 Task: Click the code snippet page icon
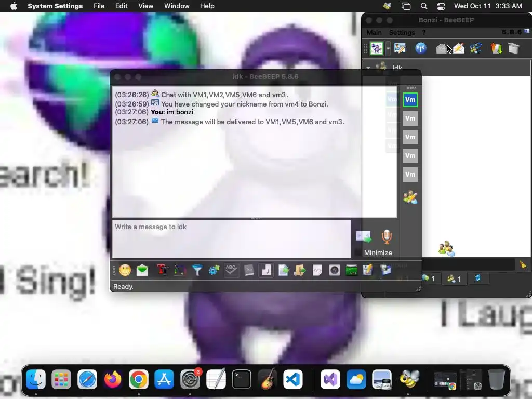click(317, 270)
